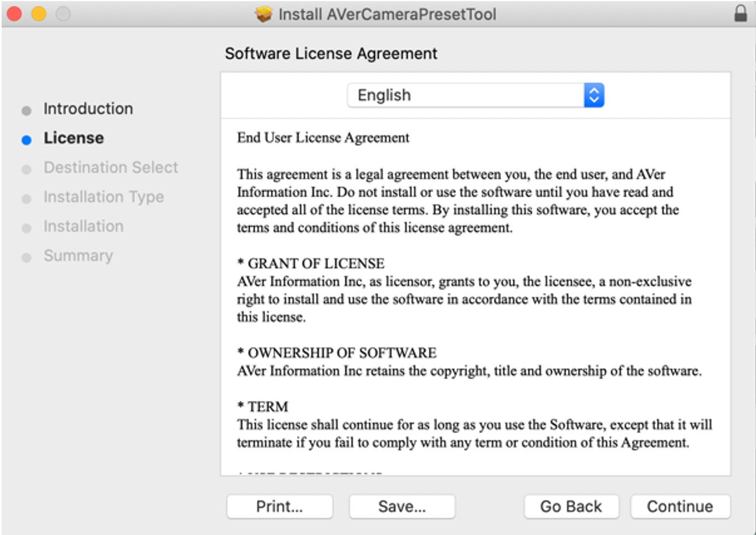Click the disabled gray zoom window button
Viewport: 756px width, 535px height.
point(63,14)
